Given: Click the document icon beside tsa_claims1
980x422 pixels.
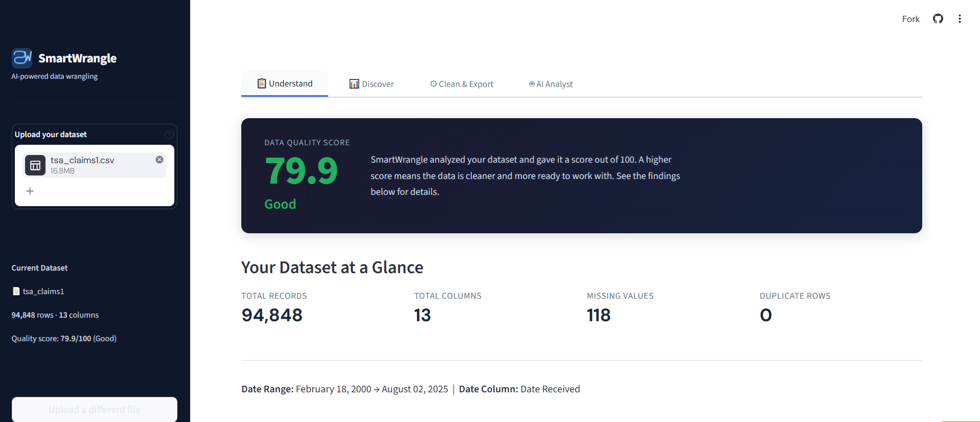Looking at the screenshot, I should (16, 291).
